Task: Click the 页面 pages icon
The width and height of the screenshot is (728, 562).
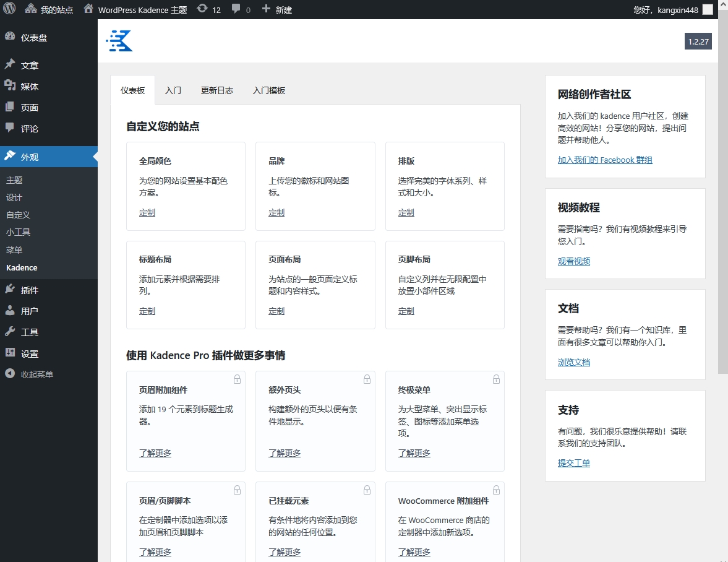Action: pyautogui.click(x=10, y=107)
